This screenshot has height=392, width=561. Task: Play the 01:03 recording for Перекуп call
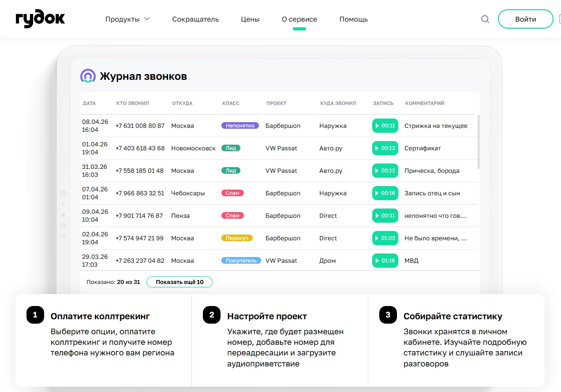tap(385, 238)
